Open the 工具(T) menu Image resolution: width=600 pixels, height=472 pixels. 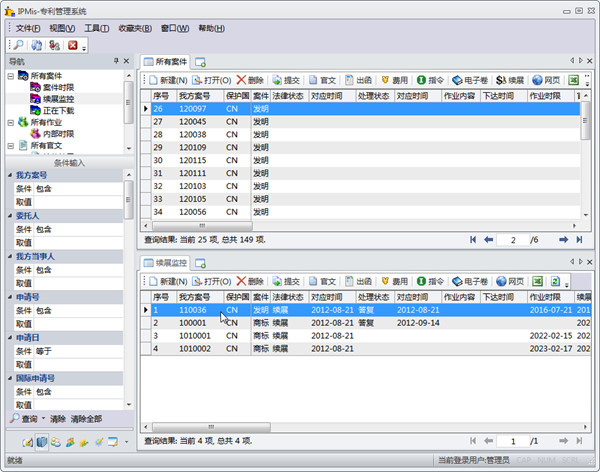[x=97, y=28]
